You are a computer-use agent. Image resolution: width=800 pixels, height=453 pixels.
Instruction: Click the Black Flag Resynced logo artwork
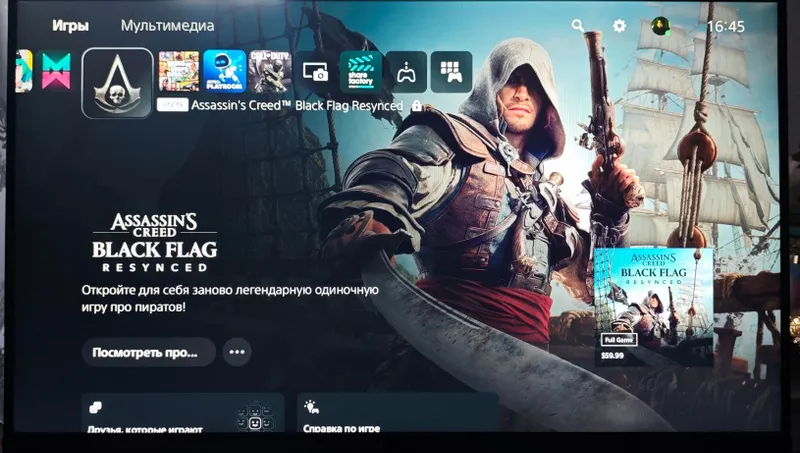(x=155, y=243)
